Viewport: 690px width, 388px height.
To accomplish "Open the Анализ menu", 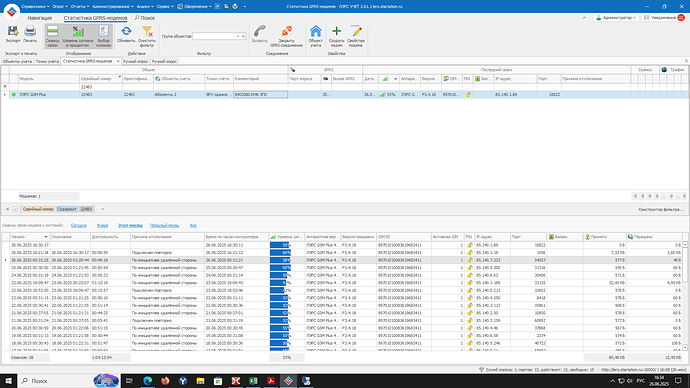I will tap(145, 7).
